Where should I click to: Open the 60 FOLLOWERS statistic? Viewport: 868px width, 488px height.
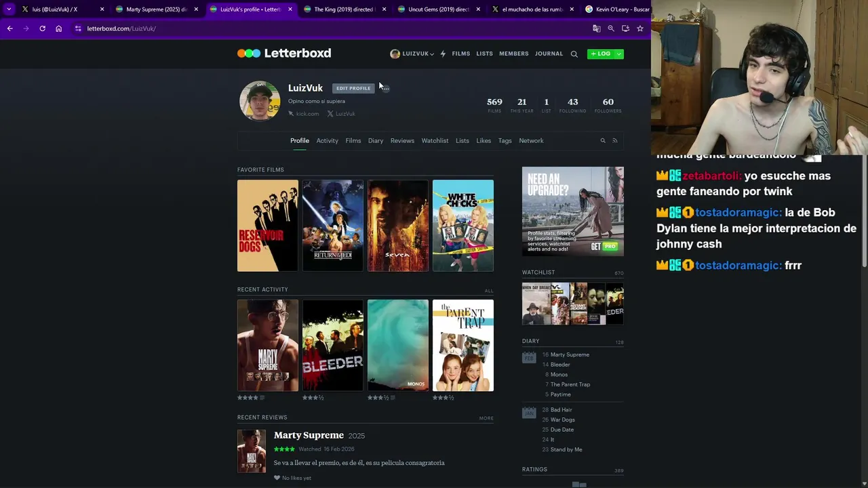tap(608, 105)
